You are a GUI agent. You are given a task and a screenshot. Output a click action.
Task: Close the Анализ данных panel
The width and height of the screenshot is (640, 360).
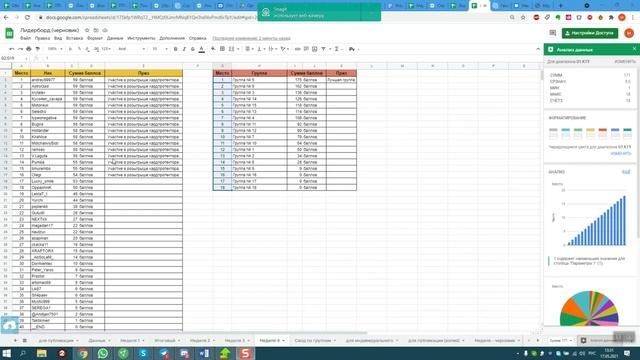[x=634, y=49]
